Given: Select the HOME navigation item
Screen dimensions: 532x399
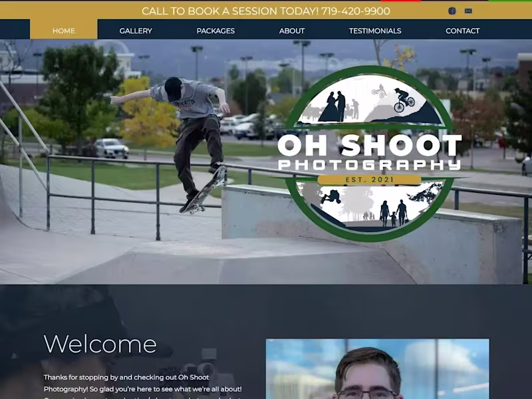Looking at the screenshot, I should [64, 31].
